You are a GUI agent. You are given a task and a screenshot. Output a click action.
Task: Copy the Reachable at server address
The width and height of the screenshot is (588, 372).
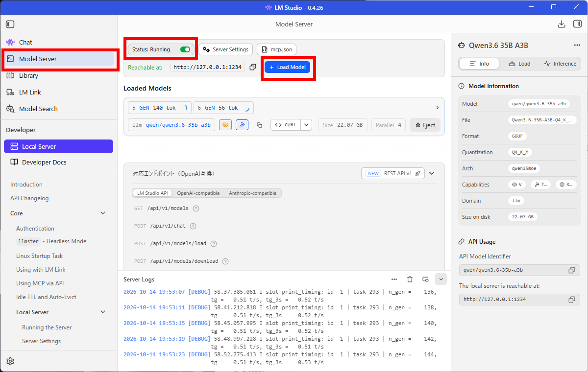pyautogui.click(x=253, y=67)
